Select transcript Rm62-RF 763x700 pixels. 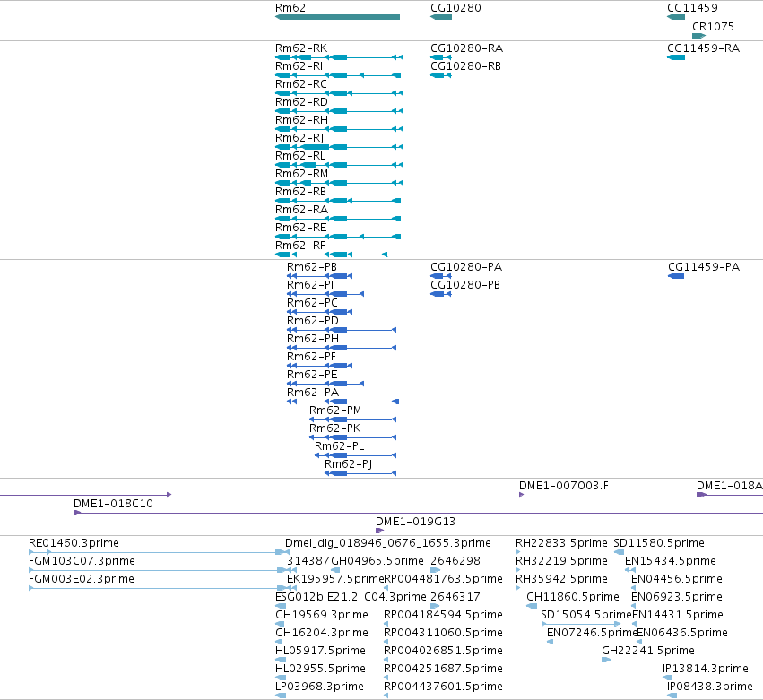point(331,255)
